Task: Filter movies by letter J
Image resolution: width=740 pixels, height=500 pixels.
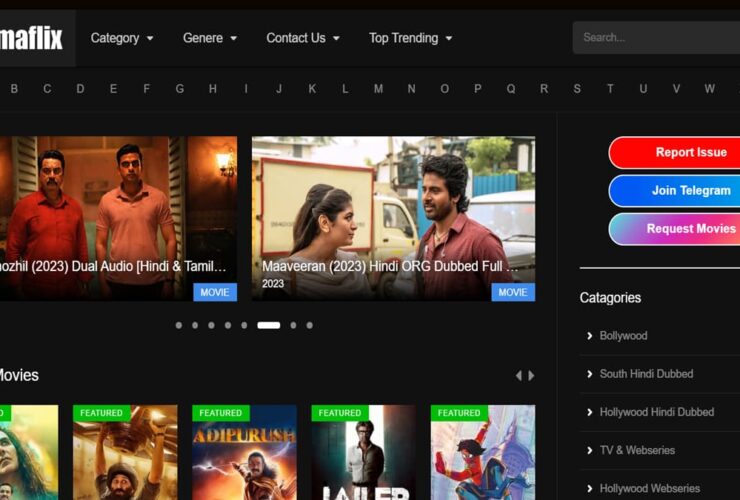Action: tap(279, 89)
